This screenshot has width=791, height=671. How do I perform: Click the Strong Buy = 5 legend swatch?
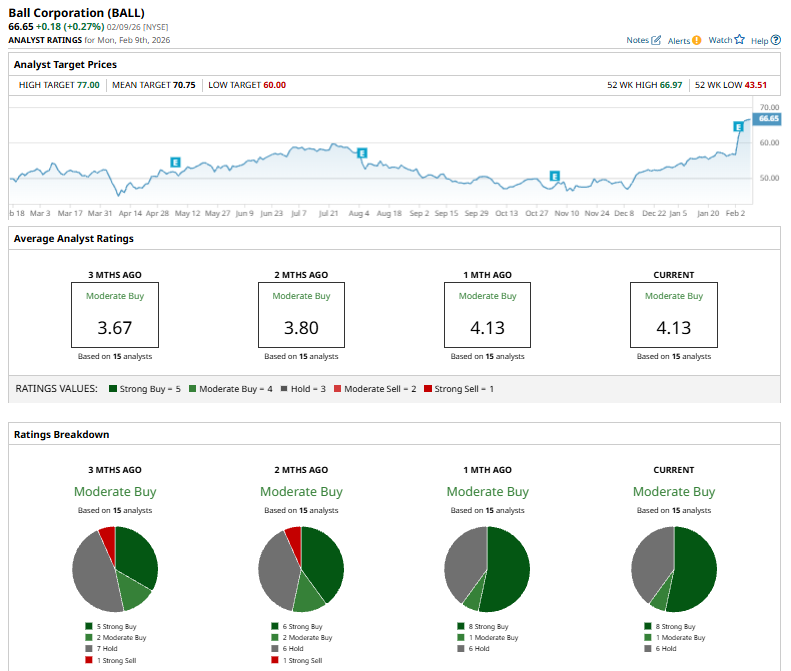pos(115,388)
